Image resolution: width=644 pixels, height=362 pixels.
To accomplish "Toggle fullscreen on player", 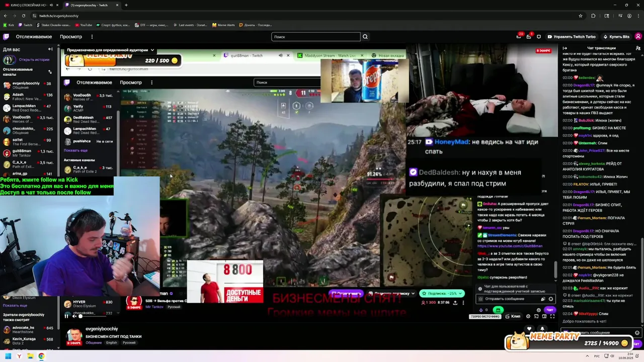I will coord(552,316).
